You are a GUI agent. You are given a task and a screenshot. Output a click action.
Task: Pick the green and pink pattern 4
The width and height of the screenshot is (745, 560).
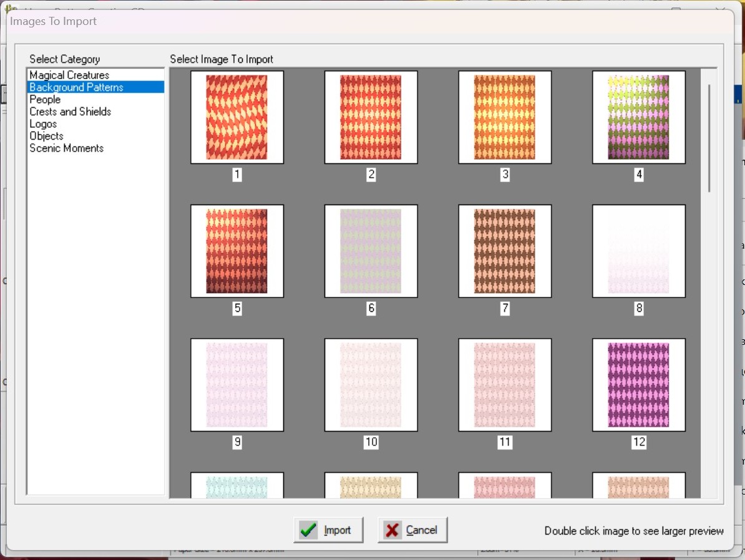(x=638, y=117)
